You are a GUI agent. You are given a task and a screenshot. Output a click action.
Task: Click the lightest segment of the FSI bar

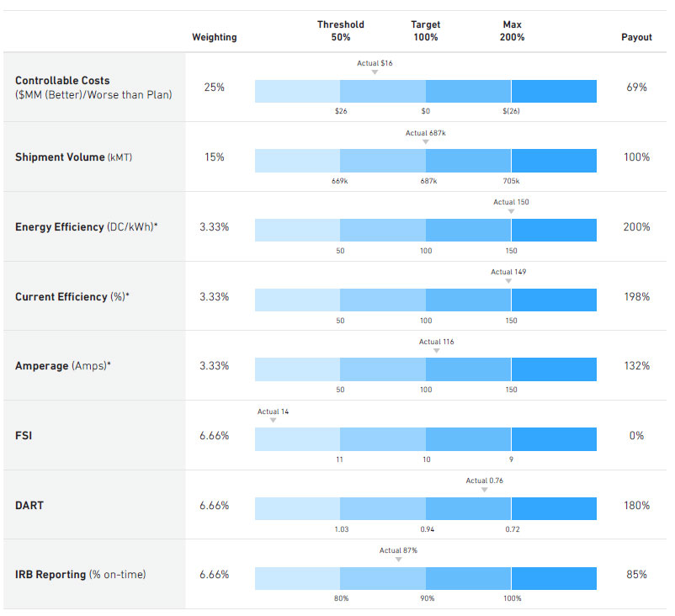297,438
